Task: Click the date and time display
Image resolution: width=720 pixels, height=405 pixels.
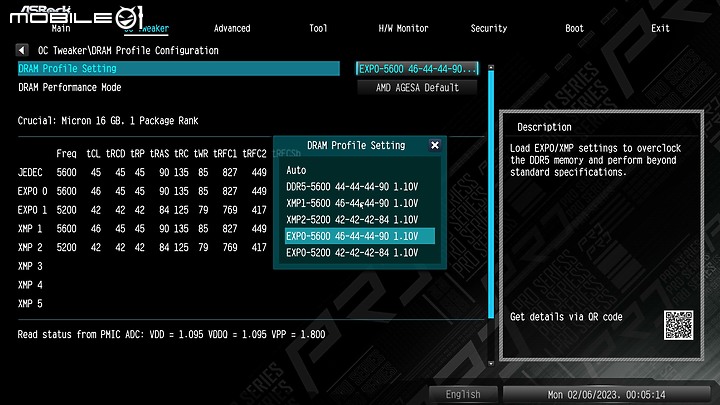Action: (606, 394)
